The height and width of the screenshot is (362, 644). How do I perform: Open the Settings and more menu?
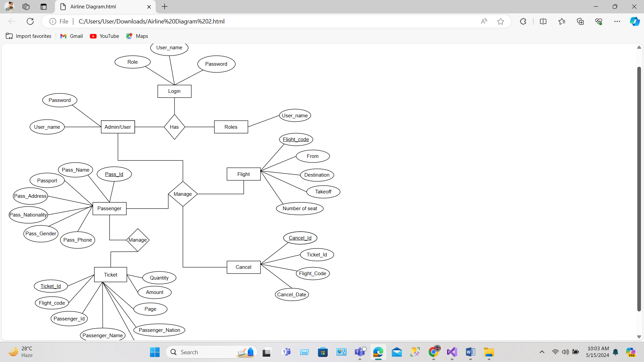point(618,21)
